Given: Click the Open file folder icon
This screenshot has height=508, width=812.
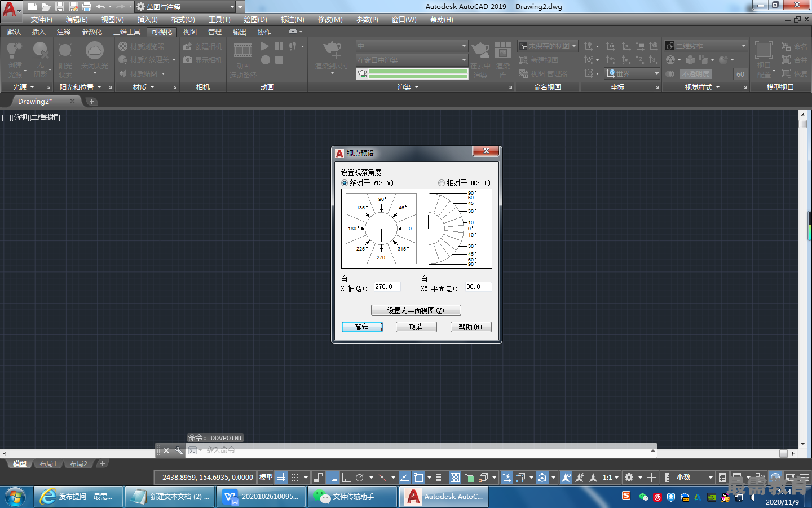Looking at the screenshot, I should [46, 7].
